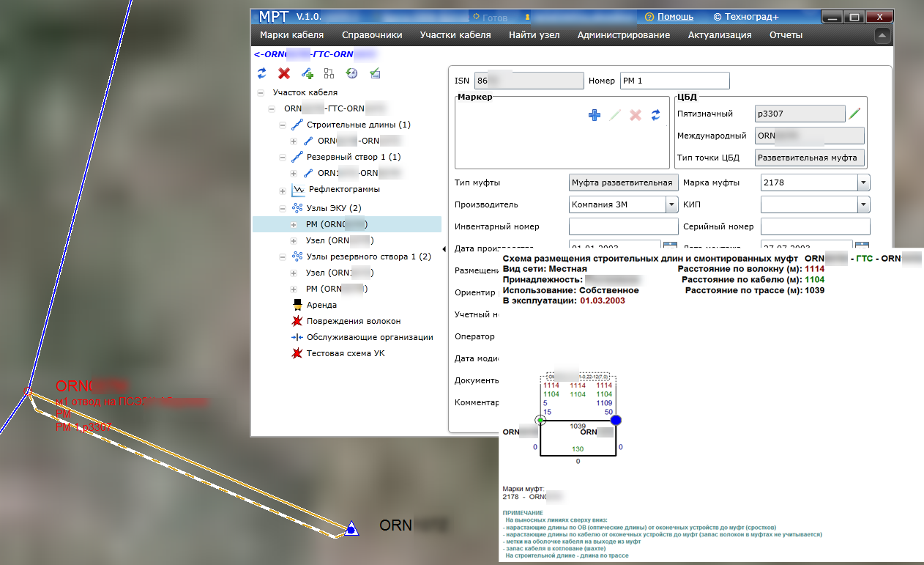The width and height of the screenshot is (924, 565).
Task: Select Обслуживающие организации in the tree
Action: click(370, 337)
